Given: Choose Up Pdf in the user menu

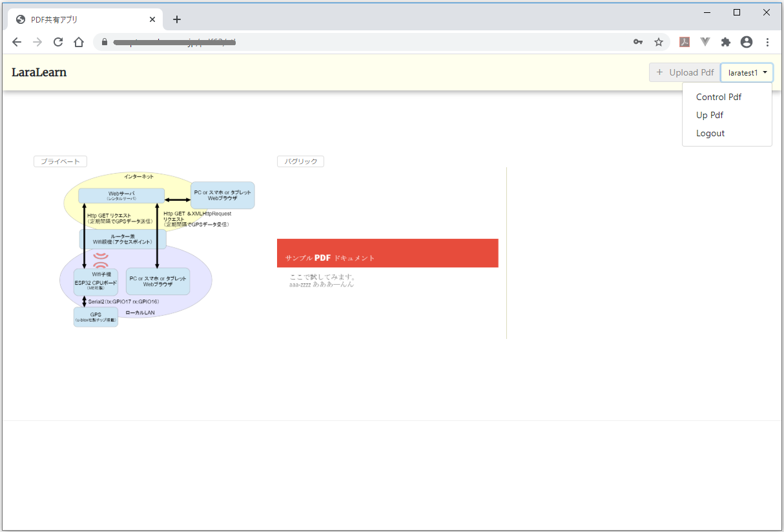Looking at the screenshot, I should pos(709,116).
